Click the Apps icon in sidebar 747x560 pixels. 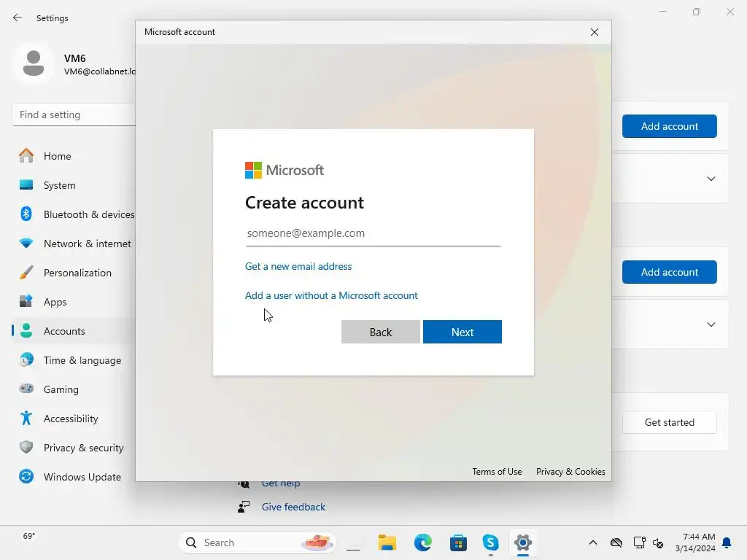[x=26, y=301]
